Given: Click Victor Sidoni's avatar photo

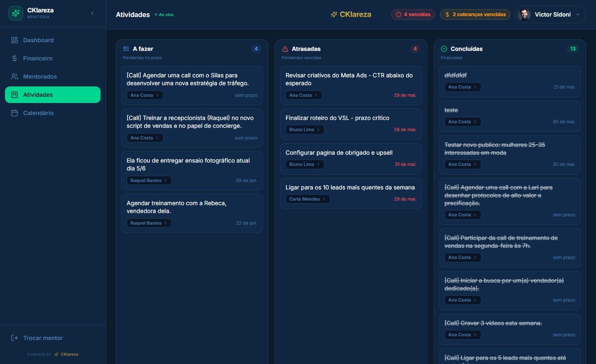Looking at the screenshot, I should coord(524,14).
